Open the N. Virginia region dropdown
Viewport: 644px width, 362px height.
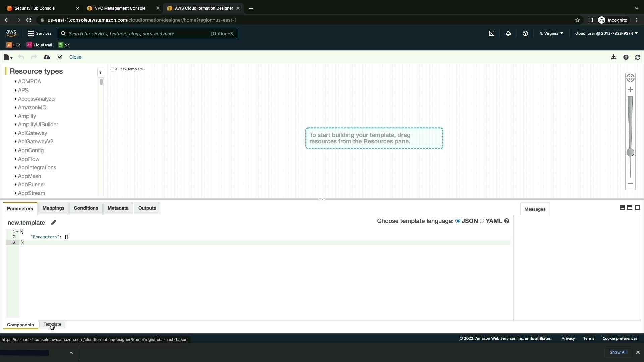[551, 33]
